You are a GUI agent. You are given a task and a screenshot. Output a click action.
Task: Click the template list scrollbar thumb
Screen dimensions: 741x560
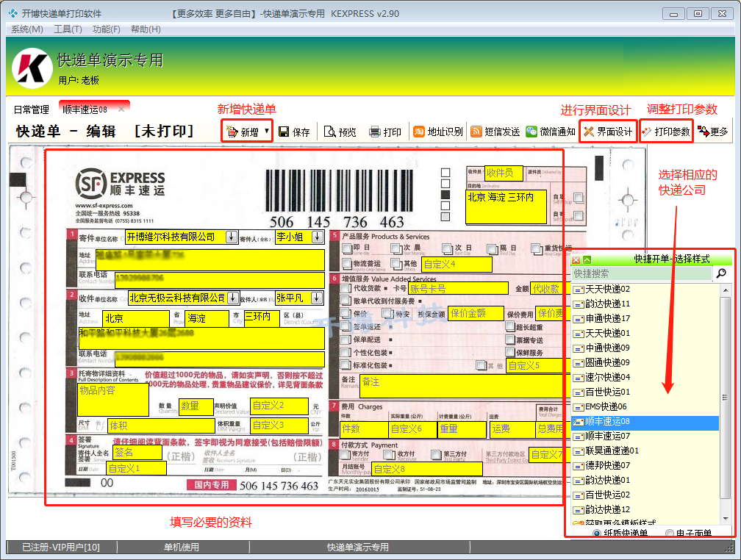[x=726, y=398]
